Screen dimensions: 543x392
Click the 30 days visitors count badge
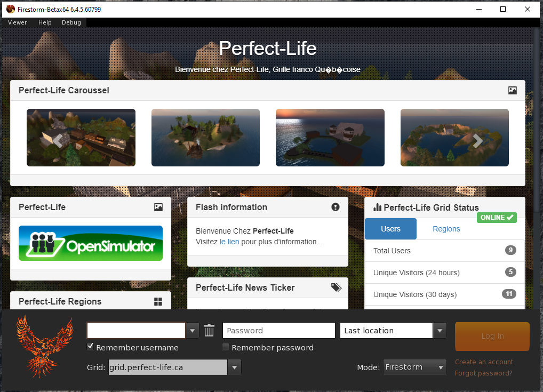pos(509,294)
